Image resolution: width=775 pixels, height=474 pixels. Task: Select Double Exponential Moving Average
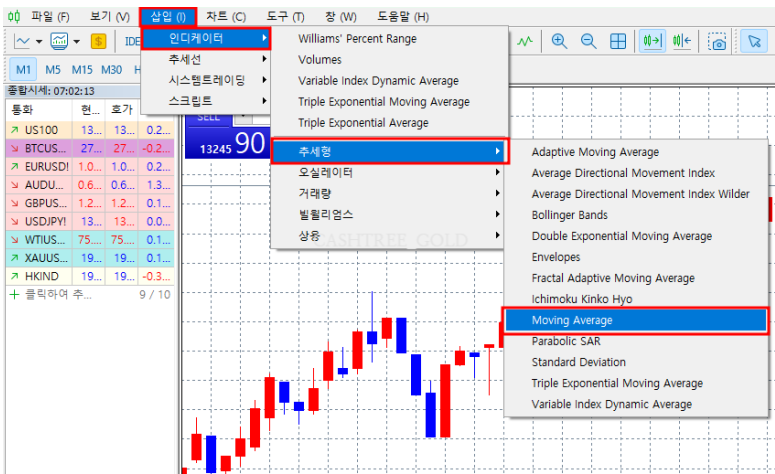tap(622, 236)
